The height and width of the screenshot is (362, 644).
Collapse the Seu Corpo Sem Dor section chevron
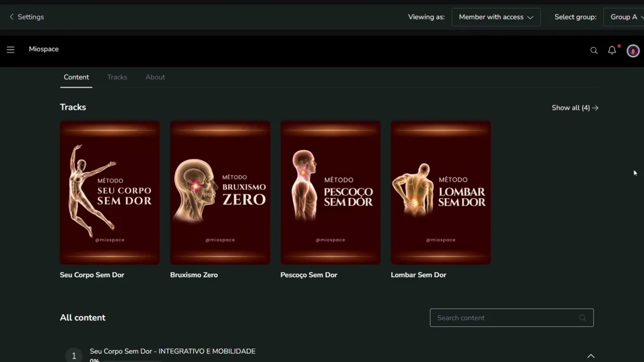coord(591,356)
